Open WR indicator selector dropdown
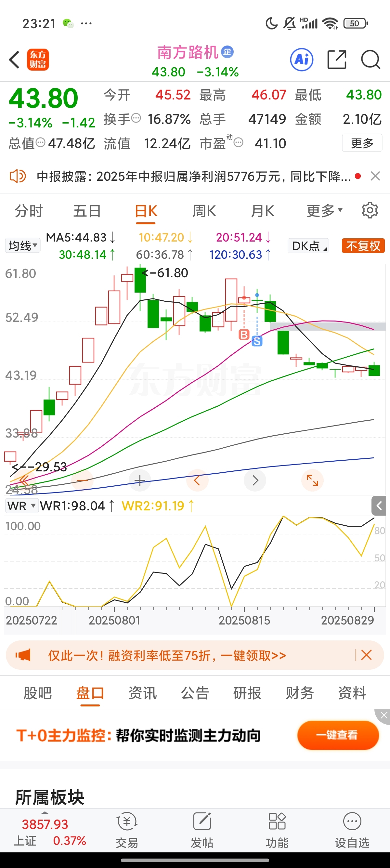The image size is (390, 868). 21,506
